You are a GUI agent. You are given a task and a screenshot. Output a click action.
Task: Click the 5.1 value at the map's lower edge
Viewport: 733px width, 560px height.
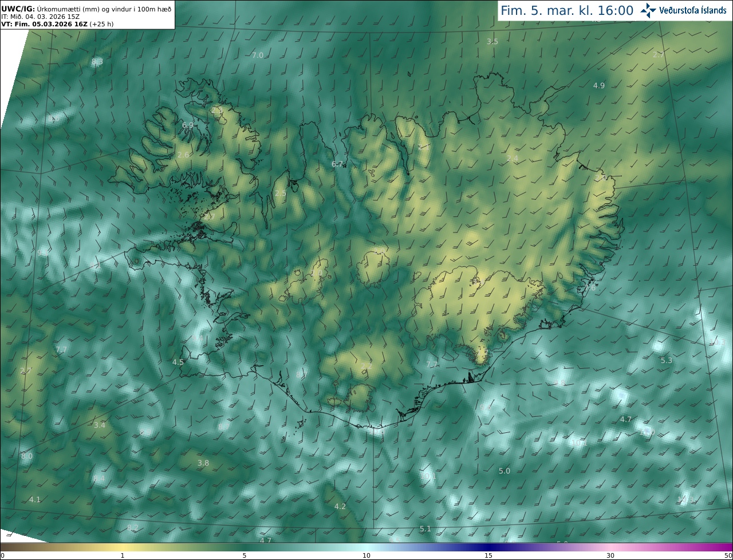click(425, 529)
